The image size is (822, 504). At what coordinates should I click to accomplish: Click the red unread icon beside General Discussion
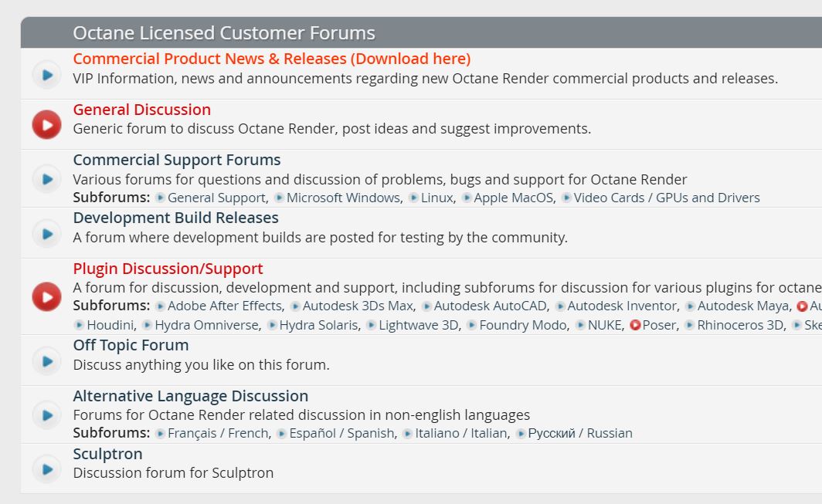coord(46,124)
